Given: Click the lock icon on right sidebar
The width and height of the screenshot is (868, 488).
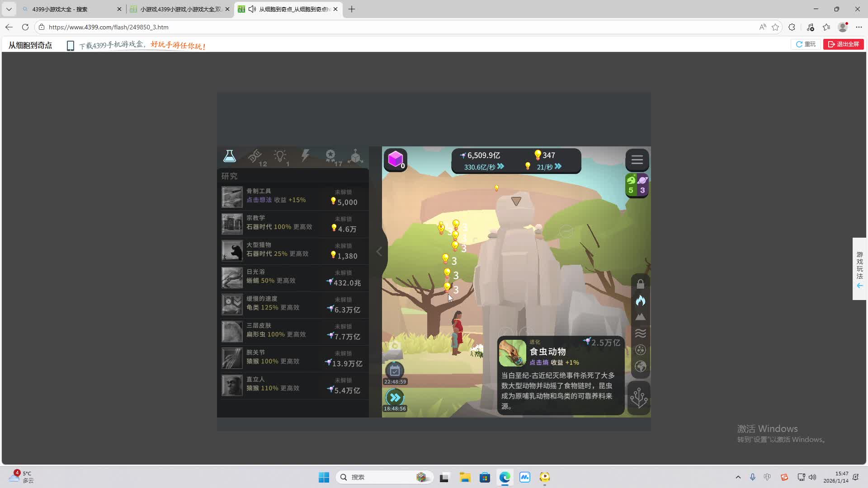Looking at the screenshot, I should click(x=641, y=284).
